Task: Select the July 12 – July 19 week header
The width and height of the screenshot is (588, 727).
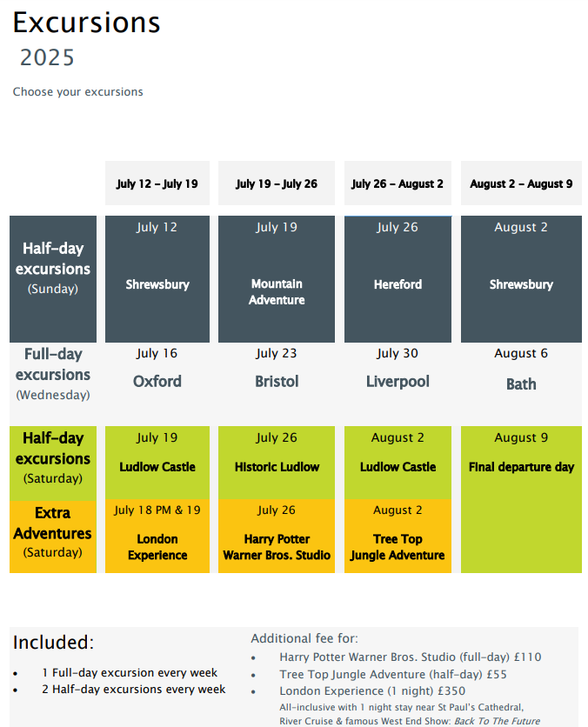Action: point(157,183)
